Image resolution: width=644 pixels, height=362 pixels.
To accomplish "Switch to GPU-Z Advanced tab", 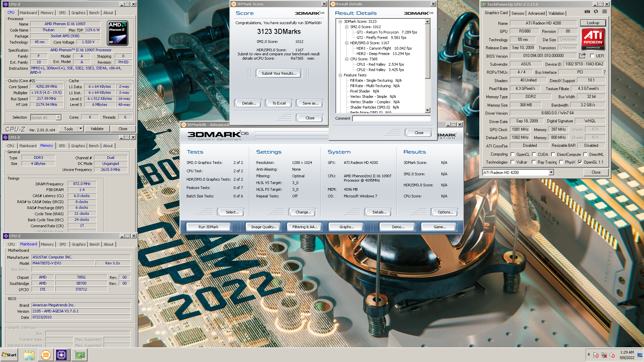I will [x=536, y=13].
